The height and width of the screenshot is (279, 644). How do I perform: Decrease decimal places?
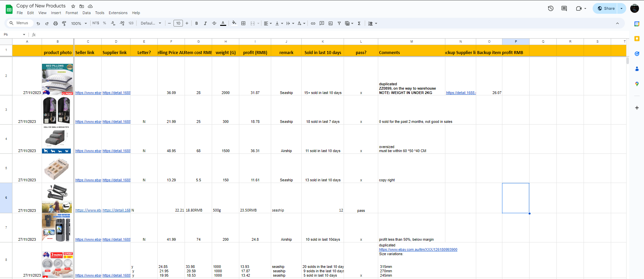pyautogui.click(x=113, y=23)
